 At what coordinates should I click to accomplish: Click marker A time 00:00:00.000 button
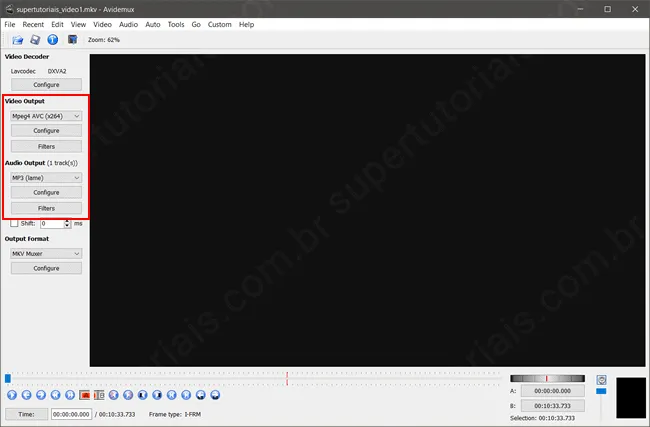click(x=553, y=391)
